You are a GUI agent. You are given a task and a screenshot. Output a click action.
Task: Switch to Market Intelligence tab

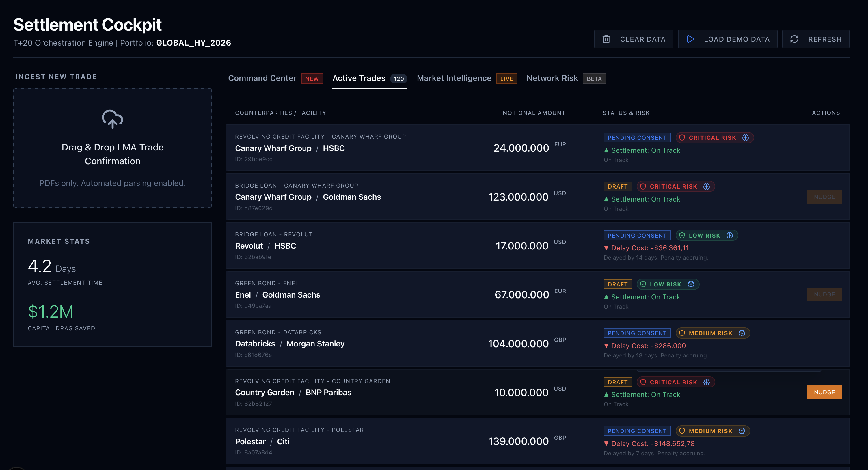[x=454, y=78]
